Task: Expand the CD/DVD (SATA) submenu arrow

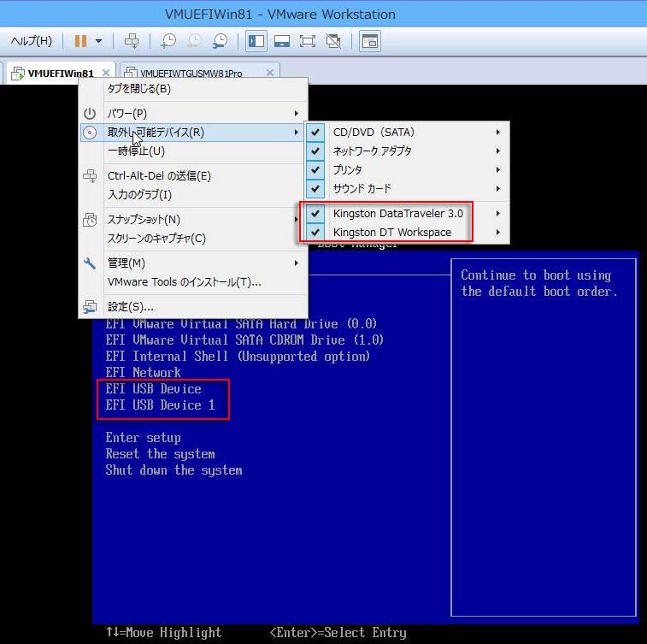Action: (x=498, y=132)
